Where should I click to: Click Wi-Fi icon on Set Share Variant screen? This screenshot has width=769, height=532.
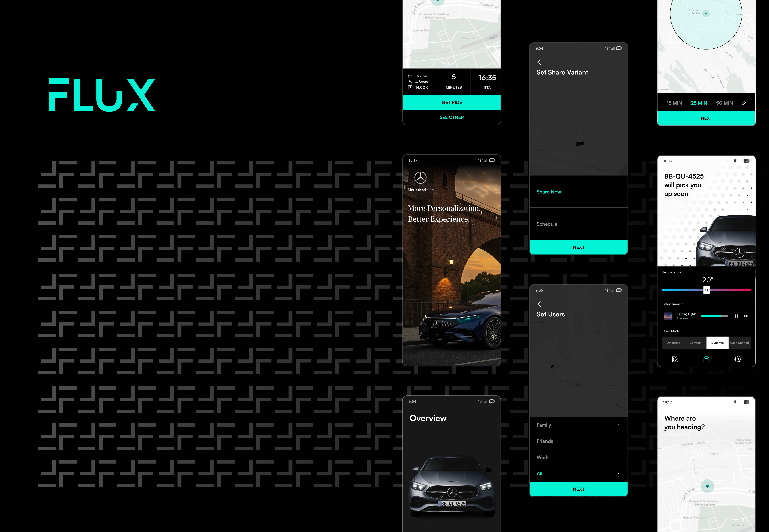[607, 48]
